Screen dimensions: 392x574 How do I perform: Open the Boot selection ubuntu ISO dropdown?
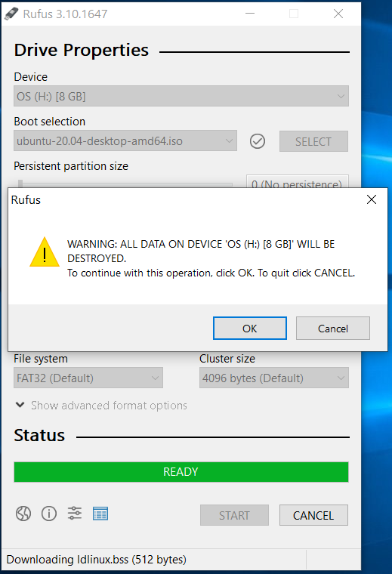125,141
